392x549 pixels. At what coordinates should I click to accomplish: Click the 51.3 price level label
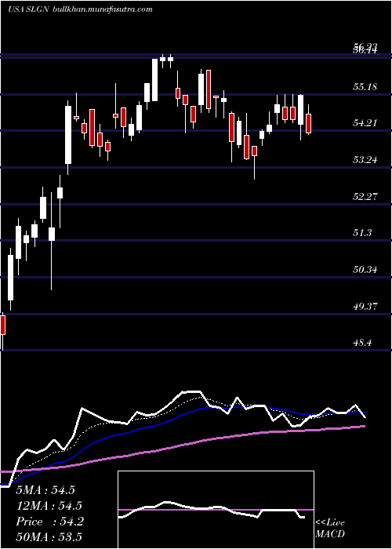pos(362,233)
